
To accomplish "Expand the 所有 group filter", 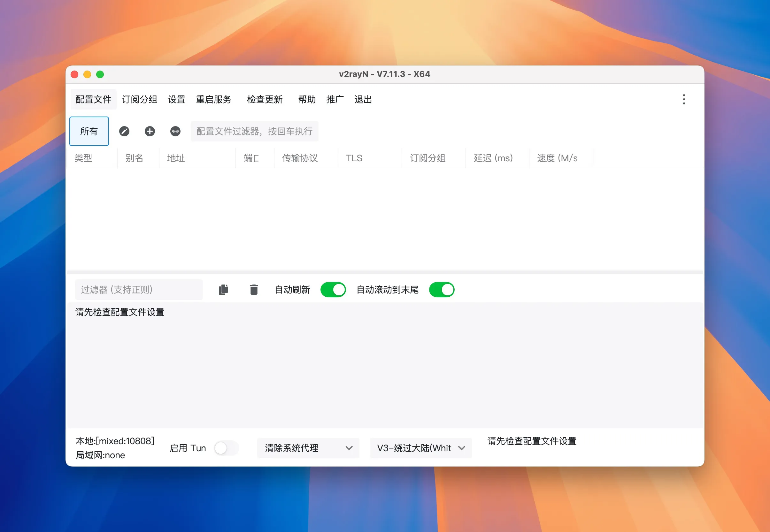I will 89,131.
